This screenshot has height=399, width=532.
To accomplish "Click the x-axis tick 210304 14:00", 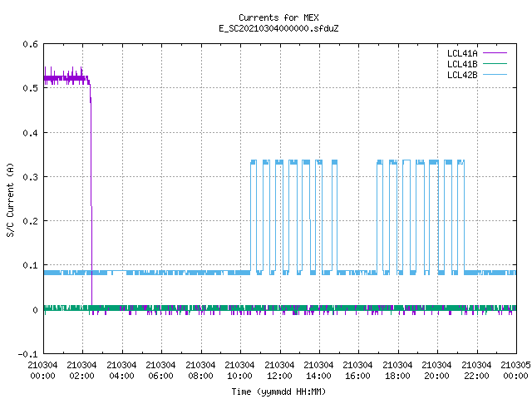I will coord(318,371).
